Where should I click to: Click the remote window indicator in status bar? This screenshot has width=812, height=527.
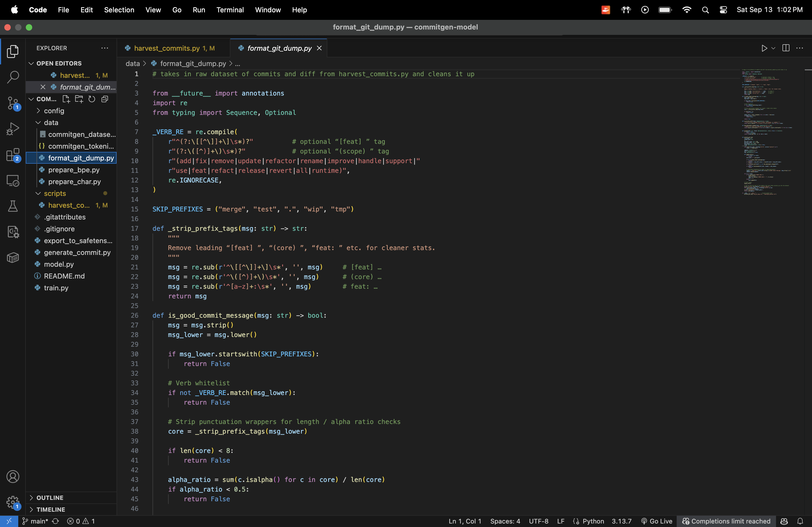click(x=9, y=521)
